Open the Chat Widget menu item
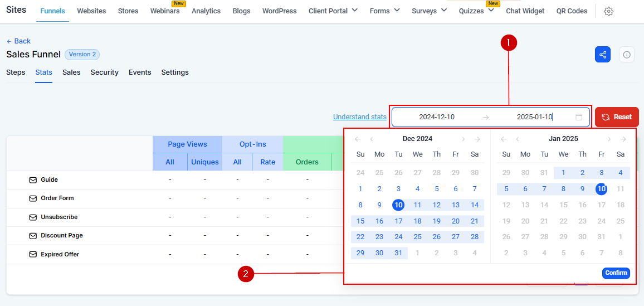This screenshot has width=644, height=306. 525,11
